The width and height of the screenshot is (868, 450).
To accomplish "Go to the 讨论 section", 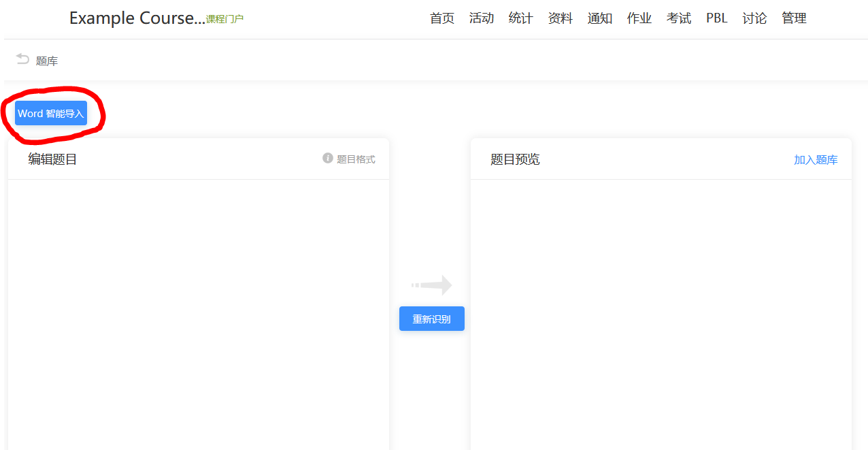I will point(755,18).
